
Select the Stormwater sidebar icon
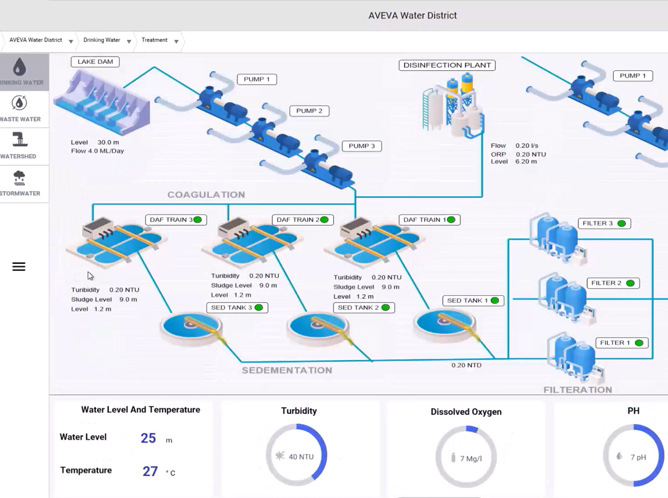[19, 182]
